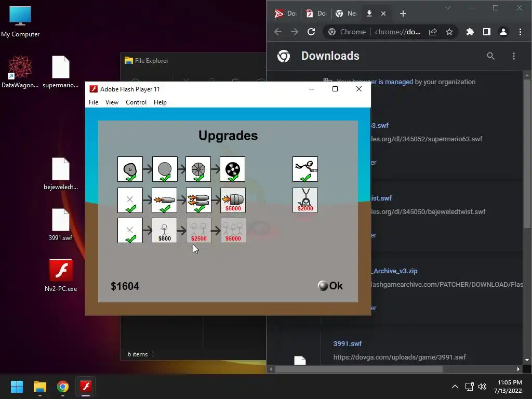532x399 pixels.
Task: Click the 'is managed' link
Action: click(395, 82)
